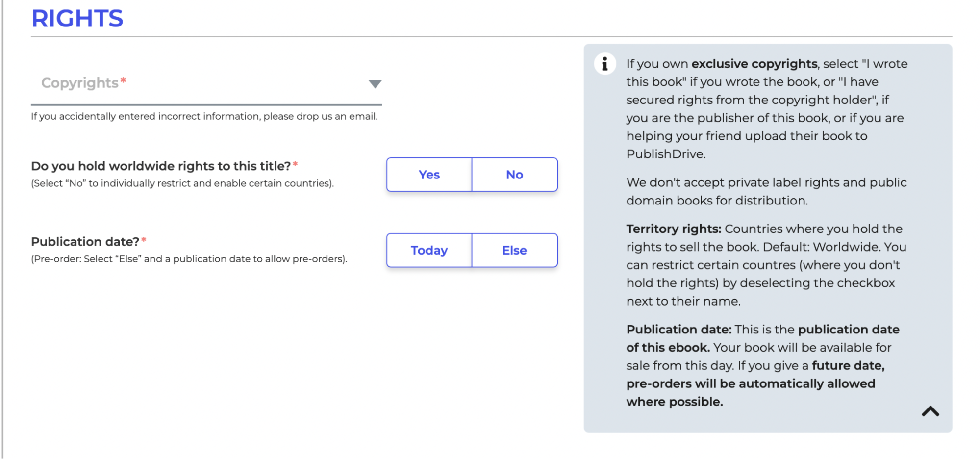Click the Territory rights explanation in the panel
The height and width of the screenshot is (459, 980).
pyautogui.click(x=765, y=265)
